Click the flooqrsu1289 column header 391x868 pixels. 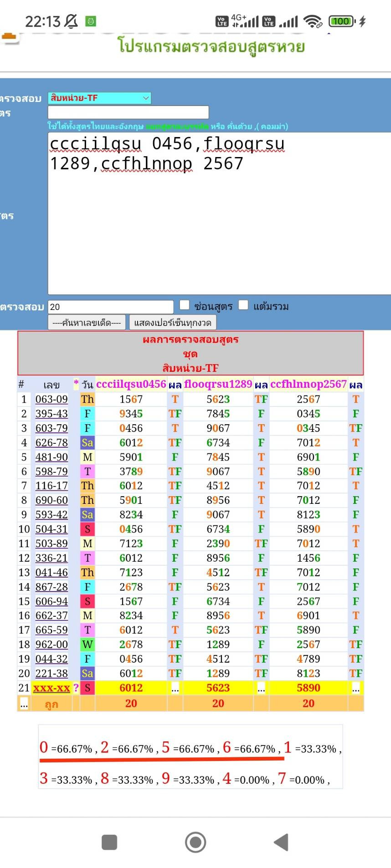tap(218, 384)
